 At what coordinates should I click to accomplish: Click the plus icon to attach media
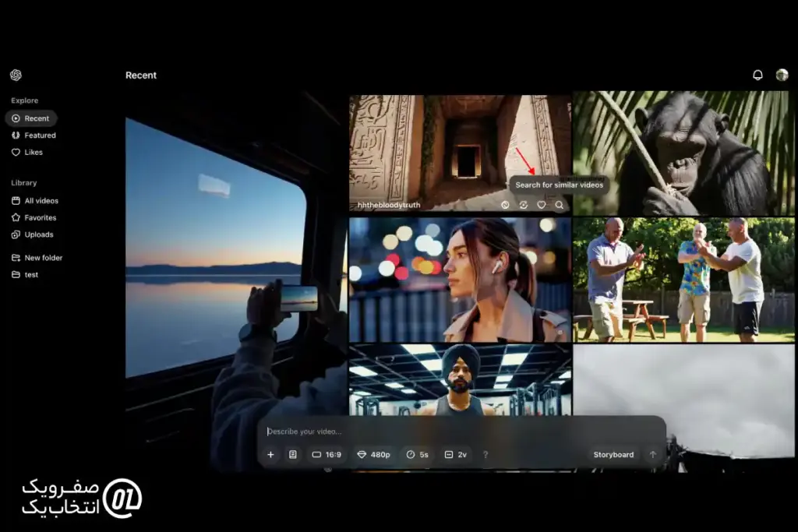(x=271, y=455)
